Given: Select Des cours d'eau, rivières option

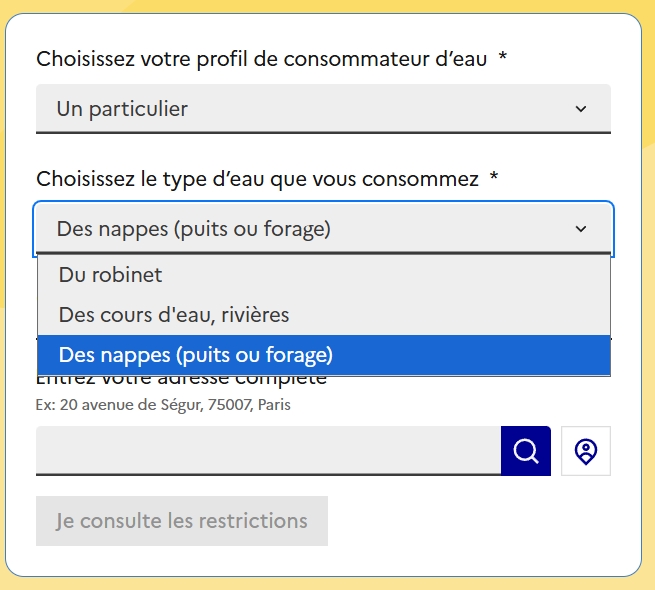Looking at the screenshot, I should (324, 315).
